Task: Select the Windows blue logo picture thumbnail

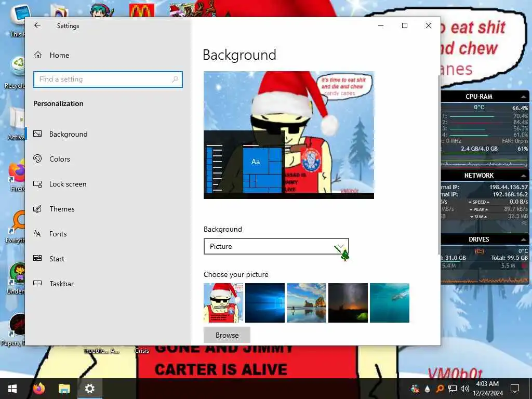Action: click(x=265, y=303)
